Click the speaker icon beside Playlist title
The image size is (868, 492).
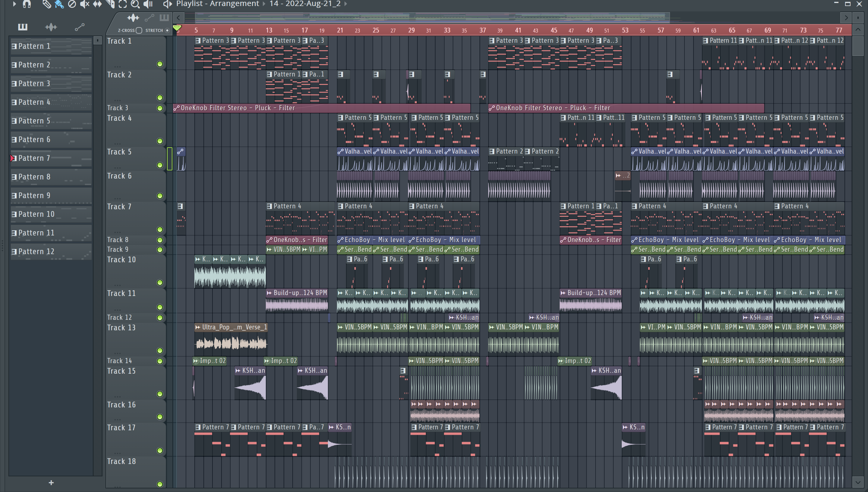click(167, 4)
